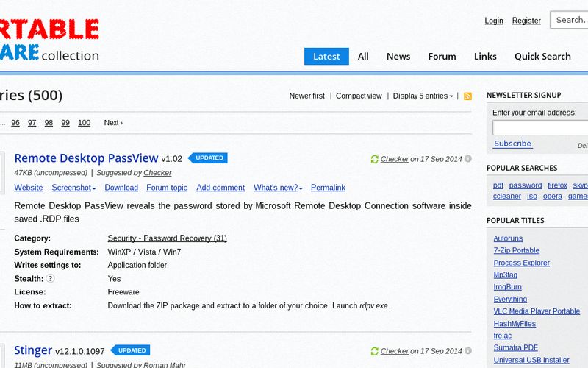
Task: Click the refresh icon beside Remote Desktop PassView's Checker
Action: click(374, 159)
